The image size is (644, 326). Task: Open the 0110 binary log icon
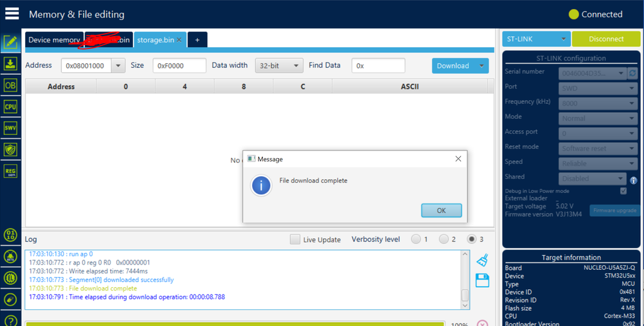pyautogui.click(x=10, y=235)
